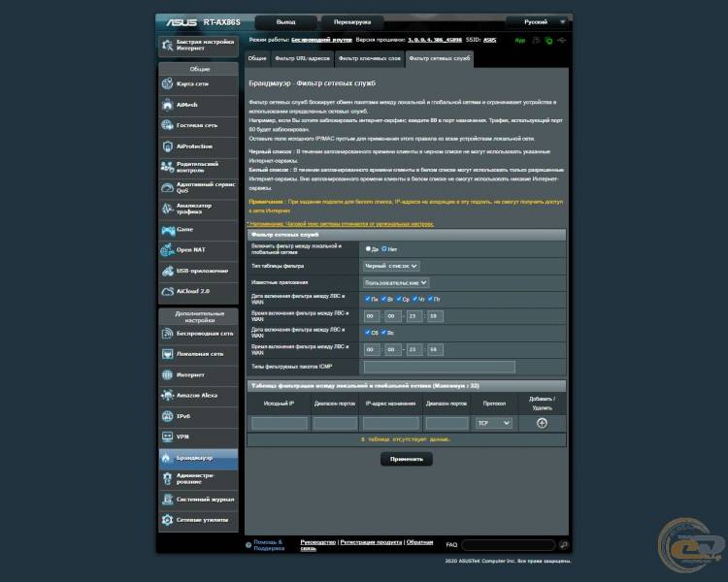Switch to the Общие tab
The height and width of the screenshot is (582, 728).
(257, 59)
